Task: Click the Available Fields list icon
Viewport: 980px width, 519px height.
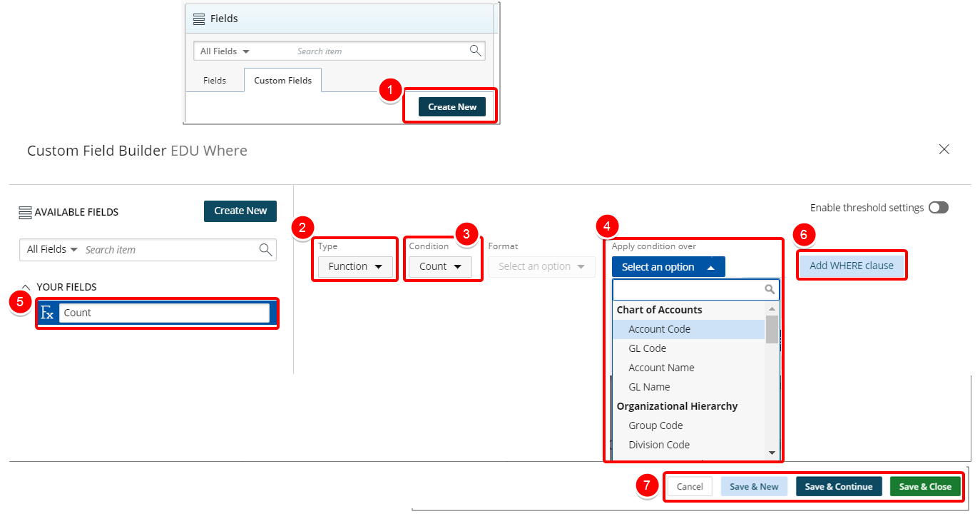Action: tap(25, 212)
